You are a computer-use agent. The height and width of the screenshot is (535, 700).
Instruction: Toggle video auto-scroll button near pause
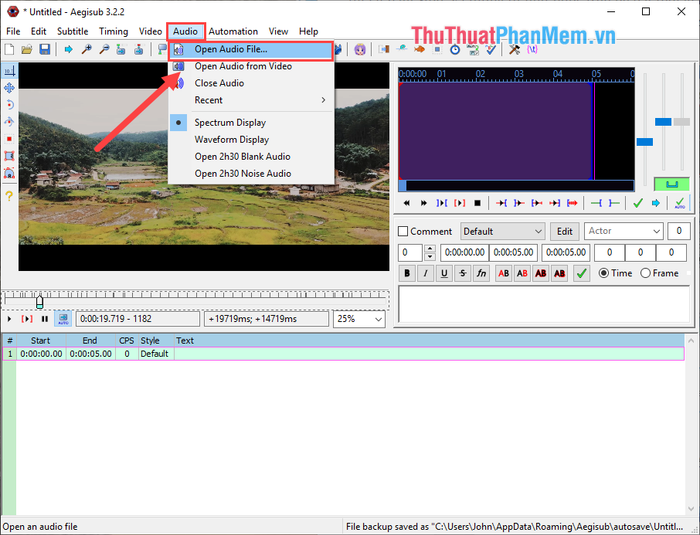tap(63, 319)
